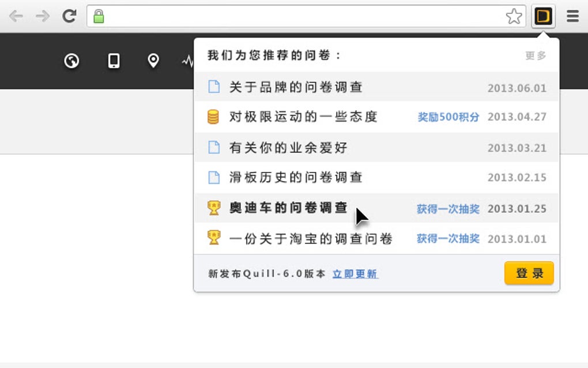Open survey 滑板历史的问卷调查
This screenshot has height=368, width=588.
[296, 178]
